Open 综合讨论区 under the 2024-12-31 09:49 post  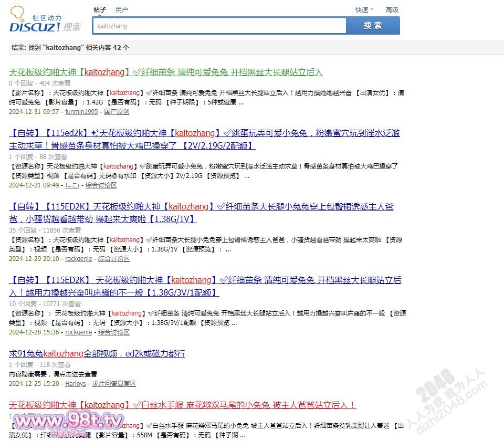101,185
